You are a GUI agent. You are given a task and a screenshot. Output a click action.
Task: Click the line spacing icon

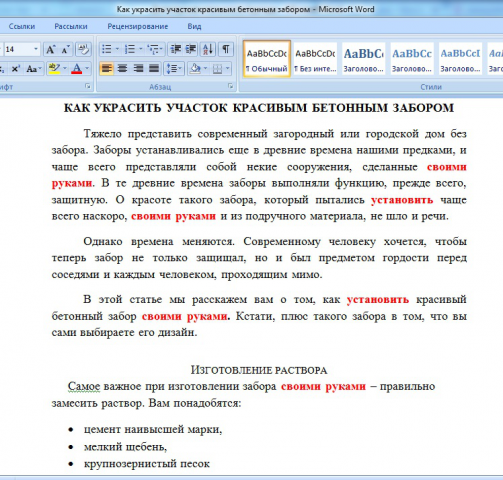coord(172,69)
